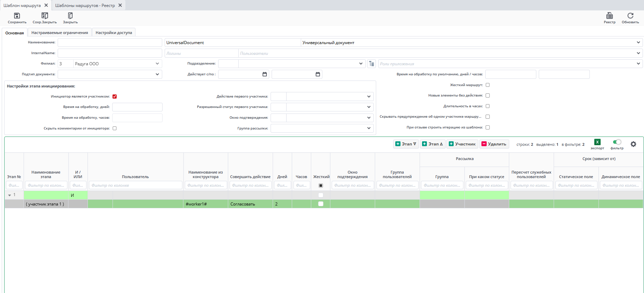This screenshot has height=293, width=644.
Task: Uncheck 'Инициатор является участником' checkbox
Action: pos(115,97)
